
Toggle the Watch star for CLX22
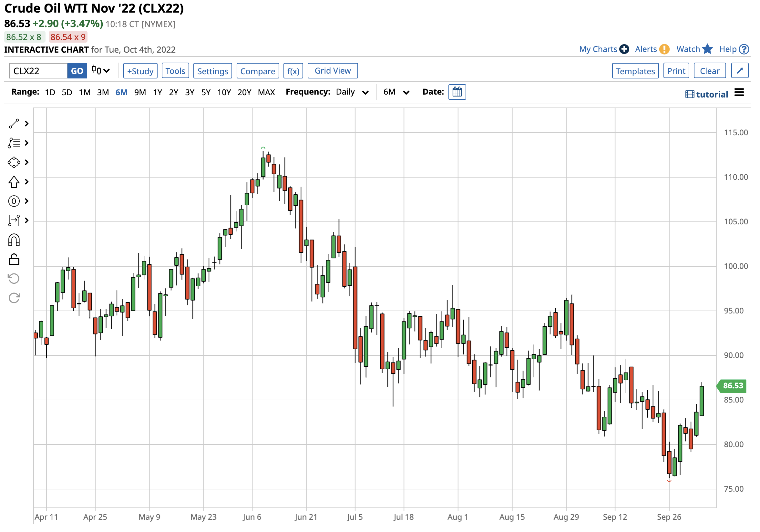click(707, 49)
